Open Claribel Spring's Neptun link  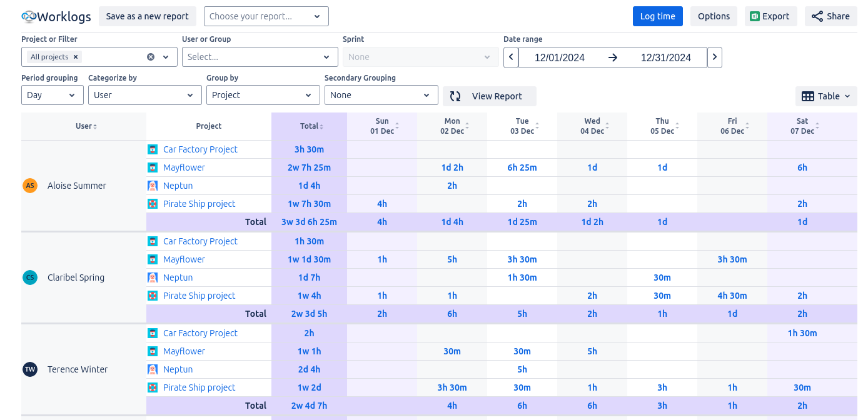(178, 277)
